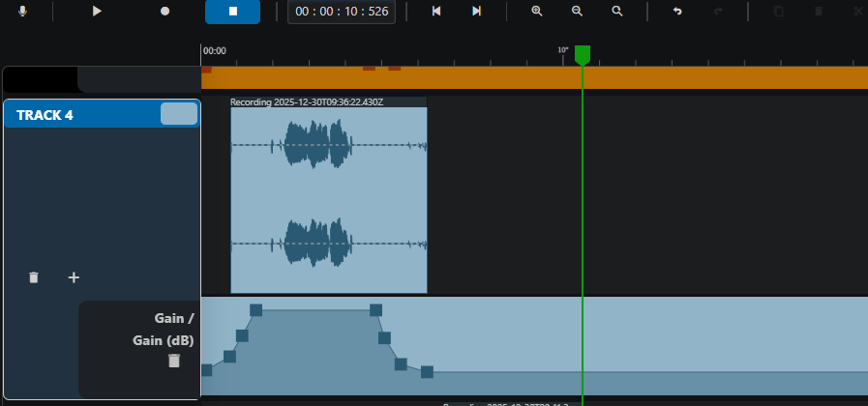The image size is (868, 406).
Task: Zoom in on the timeline
Action: (536, 11)
